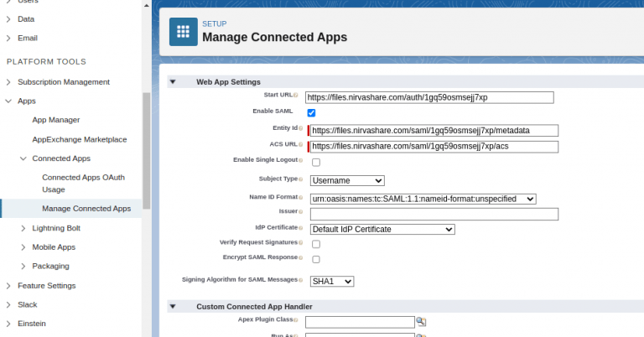Click help icon next to Signing Algorithm
Screen dimensions: 644x337
coord(301,280)
